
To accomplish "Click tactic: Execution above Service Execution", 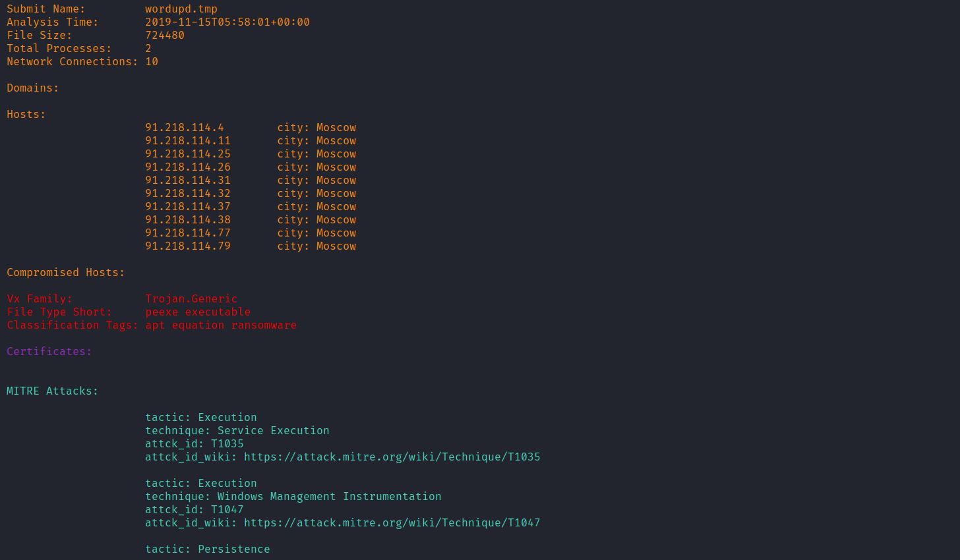I will 201,418.
